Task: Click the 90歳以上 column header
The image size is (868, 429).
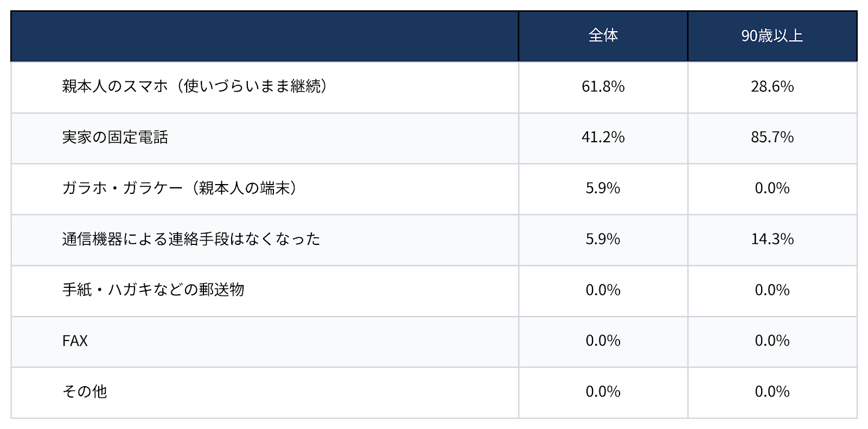Action: (x=772, y=36)
